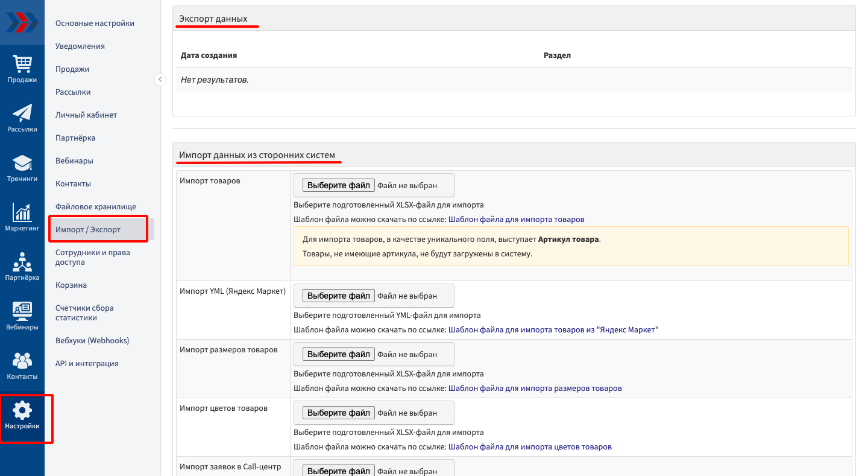
Task: Open Вебинары in the settings submenu
Action: pos(74,161)
